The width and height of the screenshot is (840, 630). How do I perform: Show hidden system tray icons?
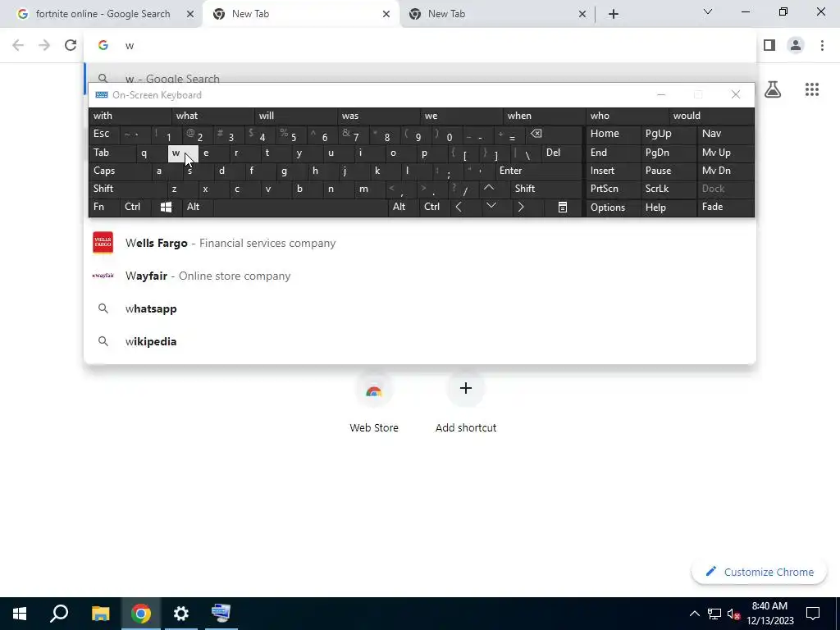(x=694, y=614)
